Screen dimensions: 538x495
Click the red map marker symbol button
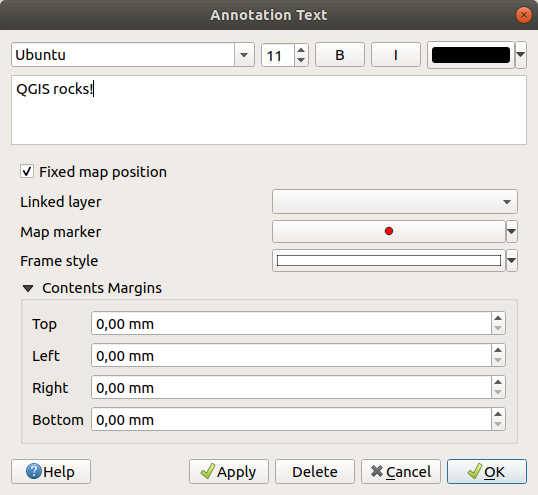coord(389,232)
